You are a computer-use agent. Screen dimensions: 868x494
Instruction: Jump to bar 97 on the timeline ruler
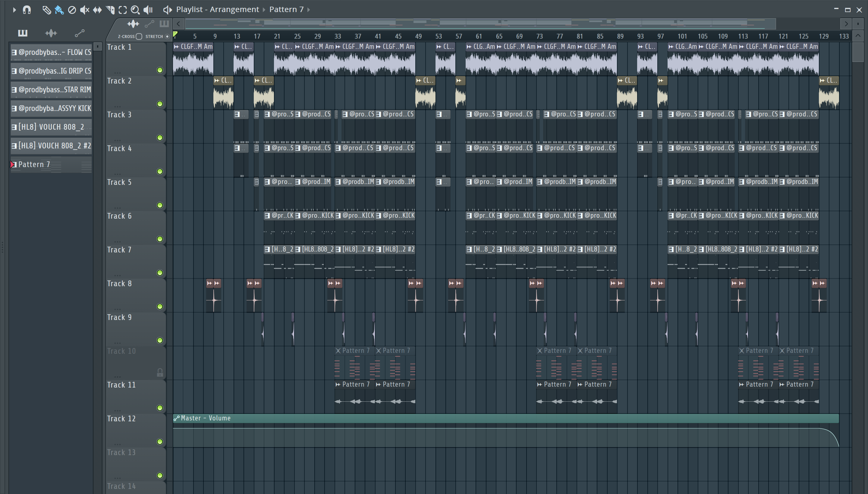point(661,36)
